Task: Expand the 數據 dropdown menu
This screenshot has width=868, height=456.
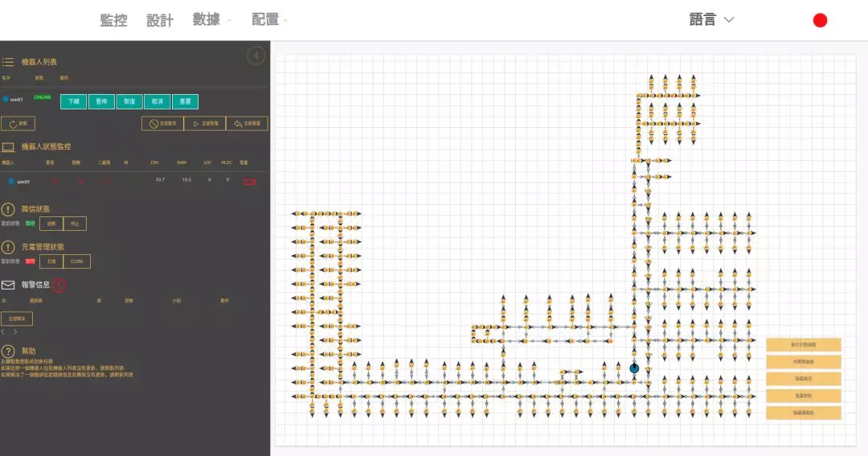Action: [x=212, y=20]
